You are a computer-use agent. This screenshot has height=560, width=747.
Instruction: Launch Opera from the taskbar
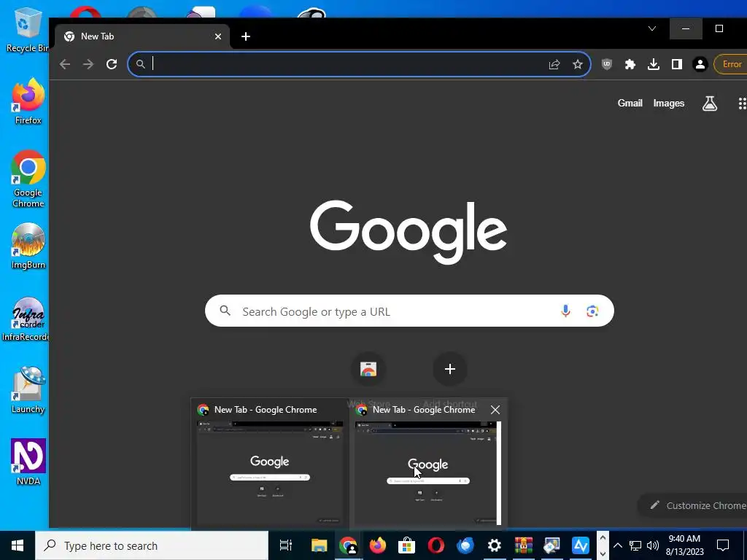(x=436, y=545)
